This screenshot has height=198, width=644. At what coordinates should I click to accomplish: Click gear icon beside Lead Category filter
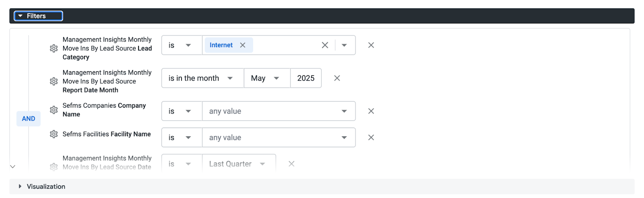pyautogui.click(x=54, y=48)
